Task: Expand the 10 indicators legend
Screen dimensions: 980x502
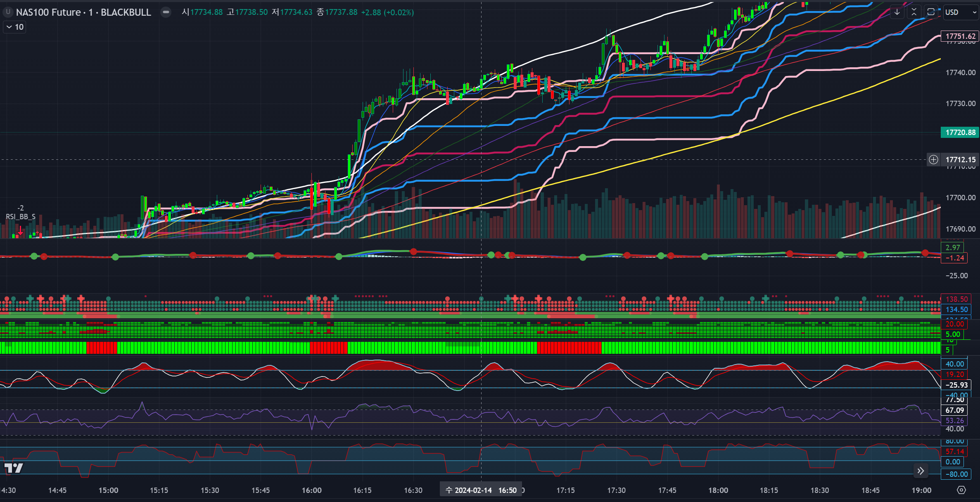Action: (x=14, y=27)
